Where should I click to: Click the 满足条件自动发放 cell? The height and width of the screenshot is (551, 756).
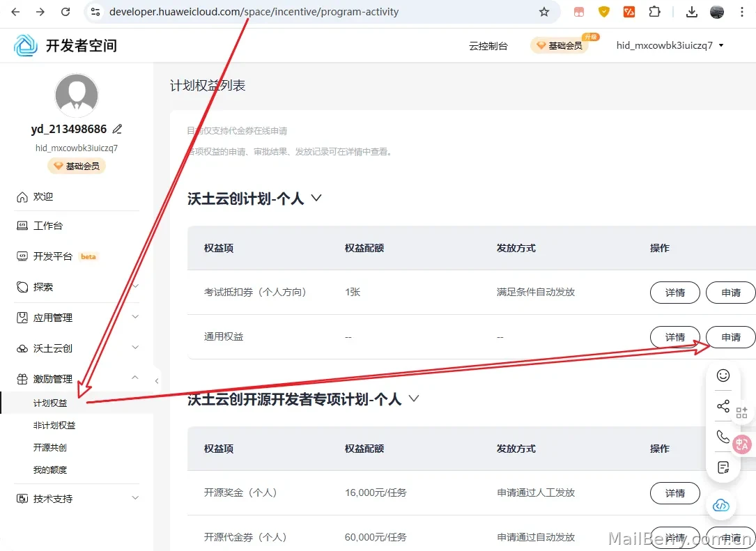pyautogui.click(x=536, y=292)
